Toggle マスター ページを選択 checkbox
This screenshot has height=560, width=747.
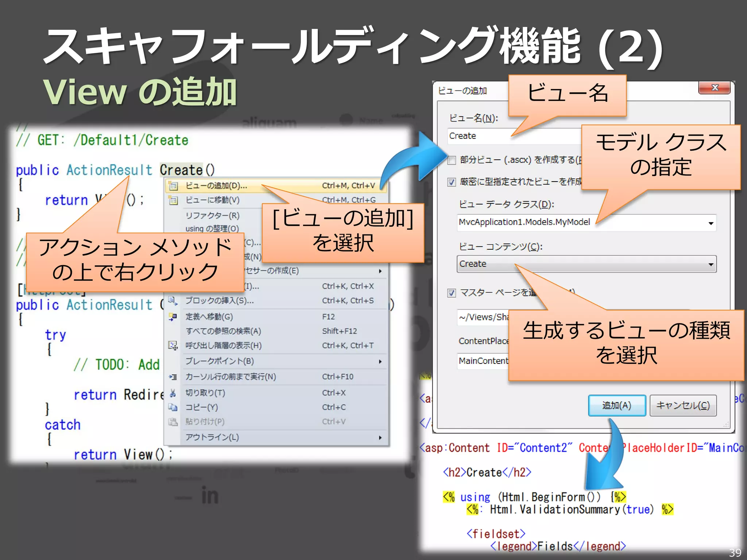[x=452, y=293]
